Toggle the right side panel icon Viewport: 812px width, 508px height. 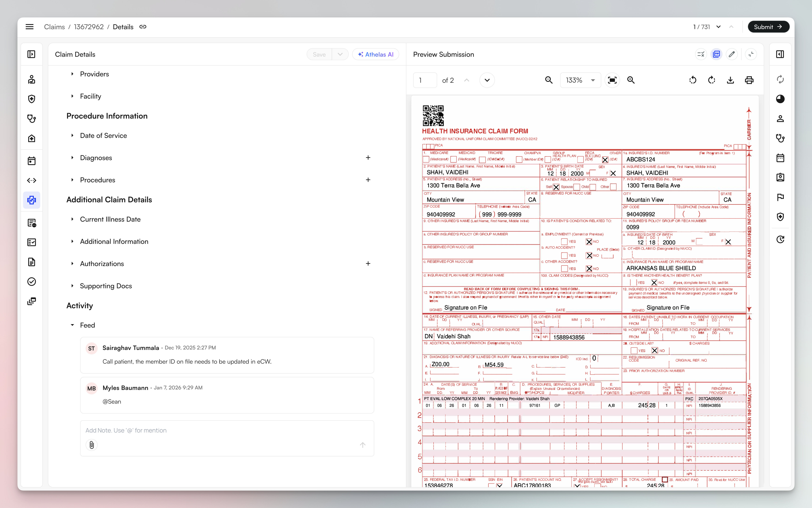[x=780, y=54]
